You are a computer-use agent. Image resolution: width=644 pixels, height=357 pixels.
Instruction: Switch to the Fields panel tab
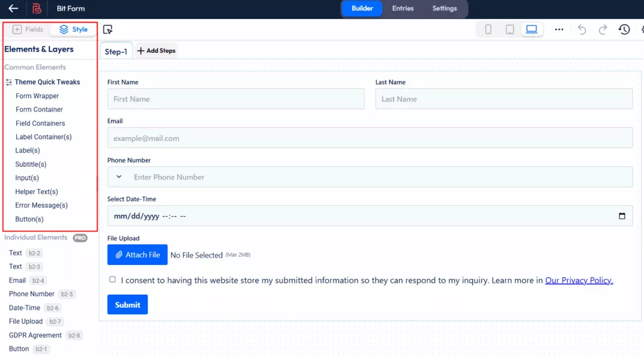click(x=28, y=30)
